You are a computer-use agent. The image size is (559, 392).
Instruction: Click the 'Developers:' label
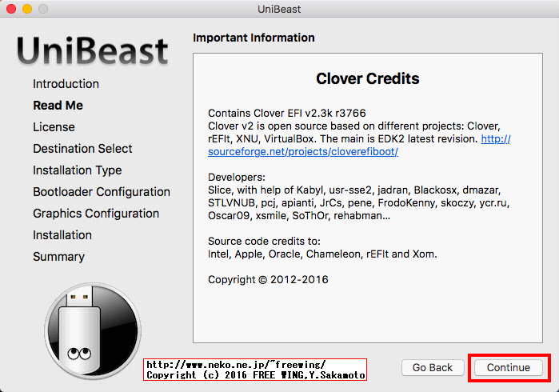(x=237, y=178)
